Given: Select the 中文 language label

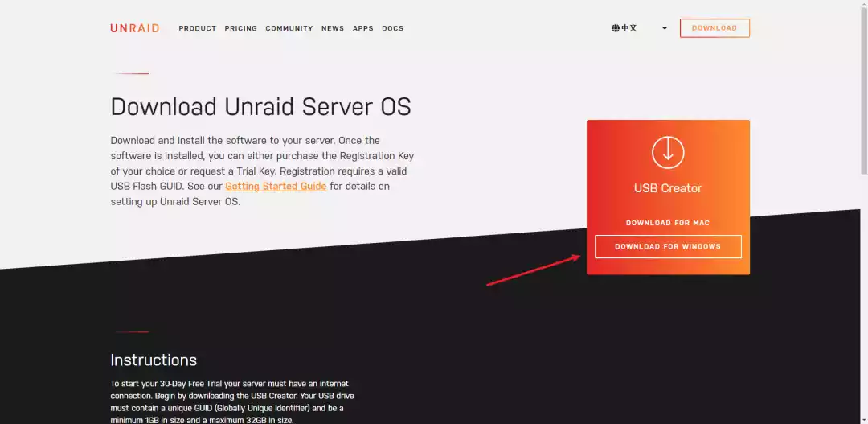Looking at the screenshot, I should tap(628, 28).
